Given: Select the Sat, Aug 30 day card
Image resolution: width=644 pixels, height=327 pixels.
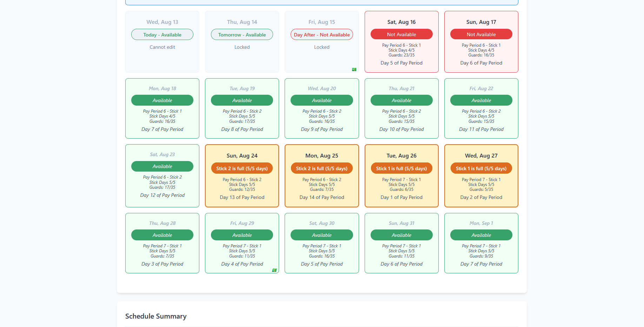Looking at the screenshot, I should coord(321,243).
